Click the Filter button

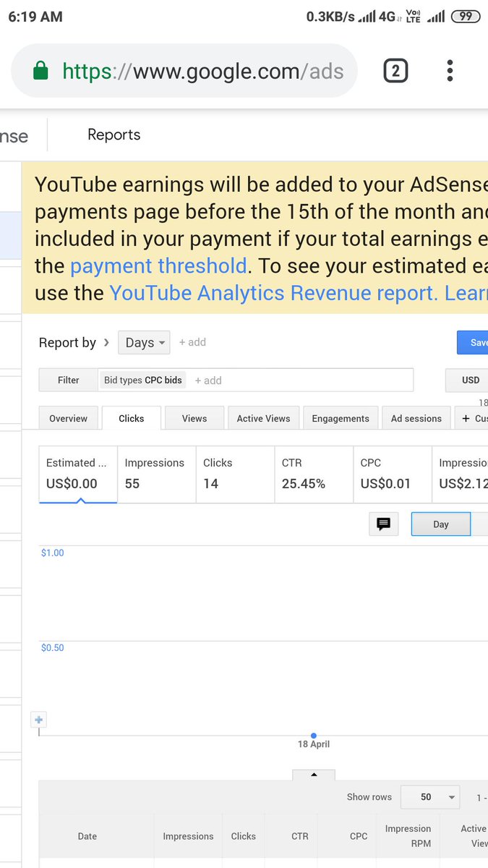(x=69, y=380)
